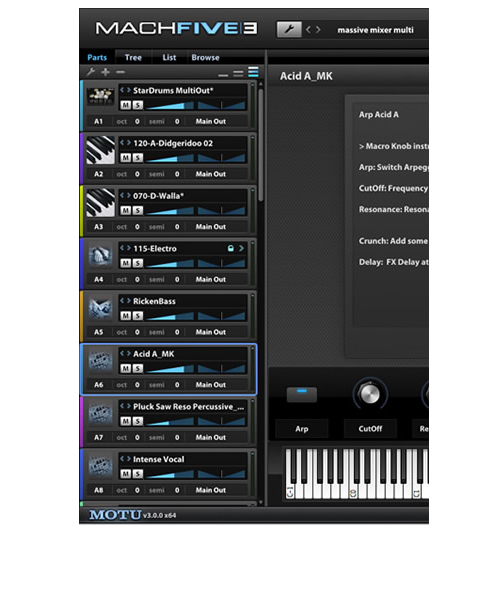
Task: Mute the 120-A-Didgeridoo 02 part
Action: tap(125, 158)
